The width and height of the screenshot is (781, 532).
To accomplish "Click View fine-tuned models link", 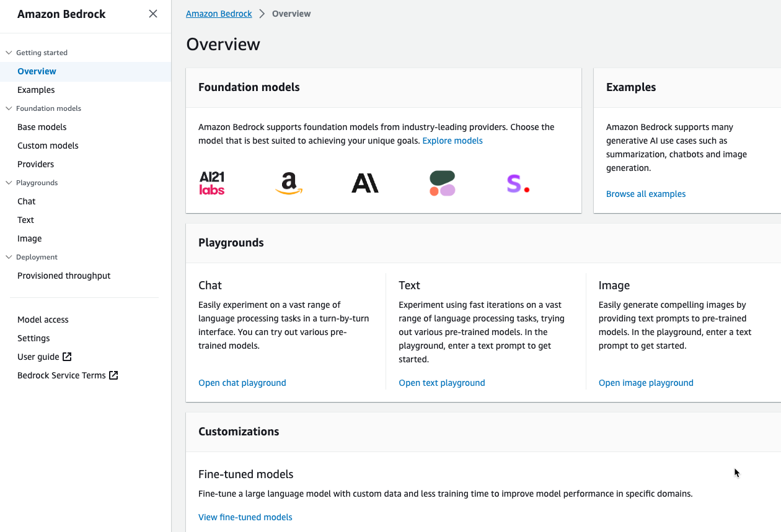I will pyautogui.click(x=245, y=517).
